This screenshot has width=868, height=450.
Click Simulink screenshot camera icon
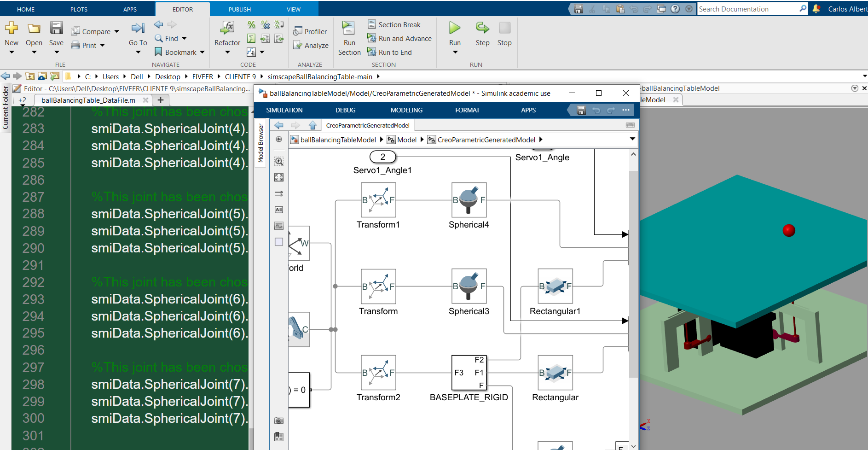279,421
